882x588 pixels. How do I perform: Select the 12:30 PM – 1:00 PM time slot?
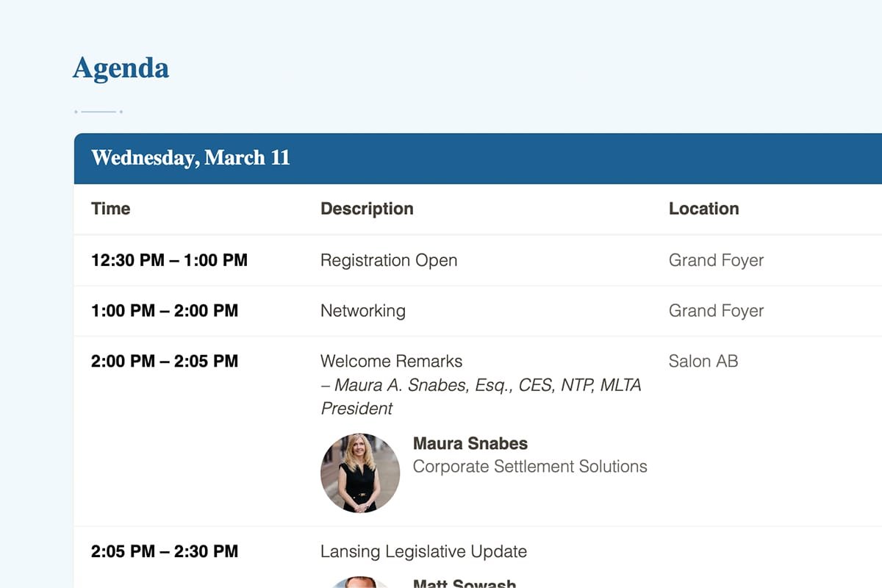point(169,260)
